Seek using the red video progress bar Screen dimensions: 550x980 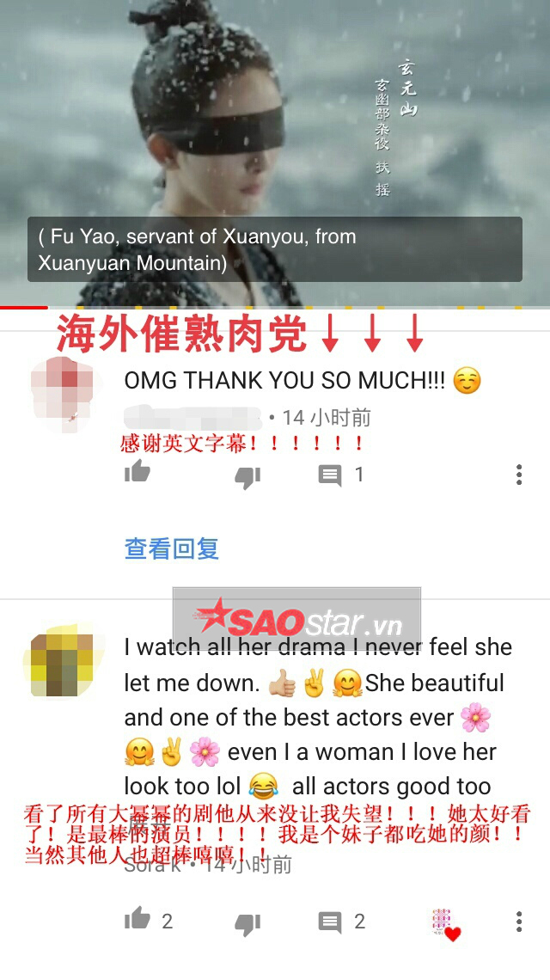[24, 307]
